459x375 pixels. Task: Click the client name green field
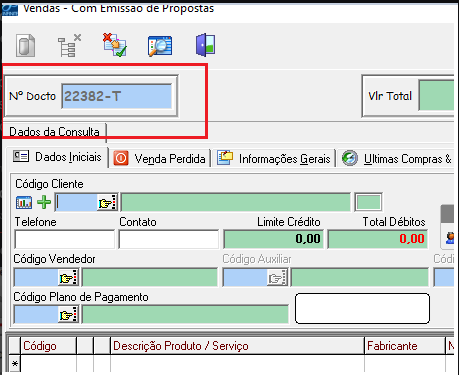click(236, 202)
